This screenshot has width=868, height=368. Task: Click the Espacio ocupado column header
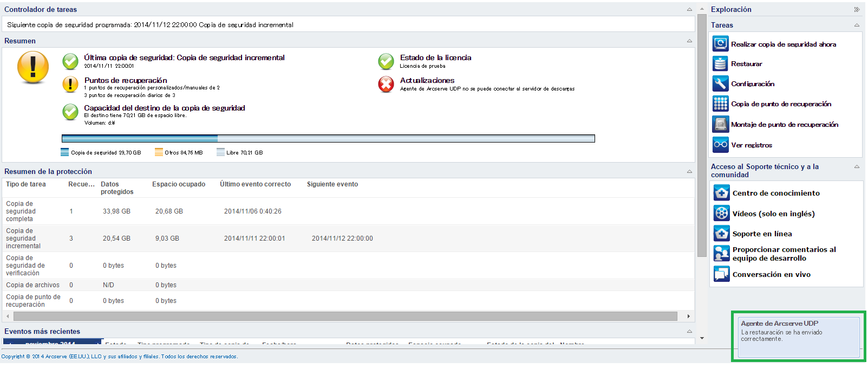(179, 184)
